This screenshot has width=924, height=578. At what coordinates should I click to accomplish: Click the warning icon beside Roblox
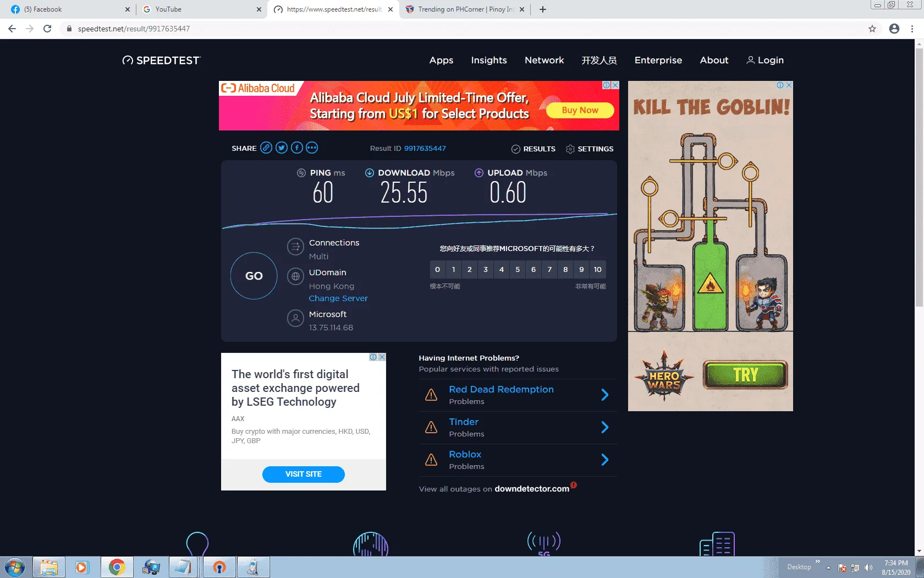click(431, 460)
